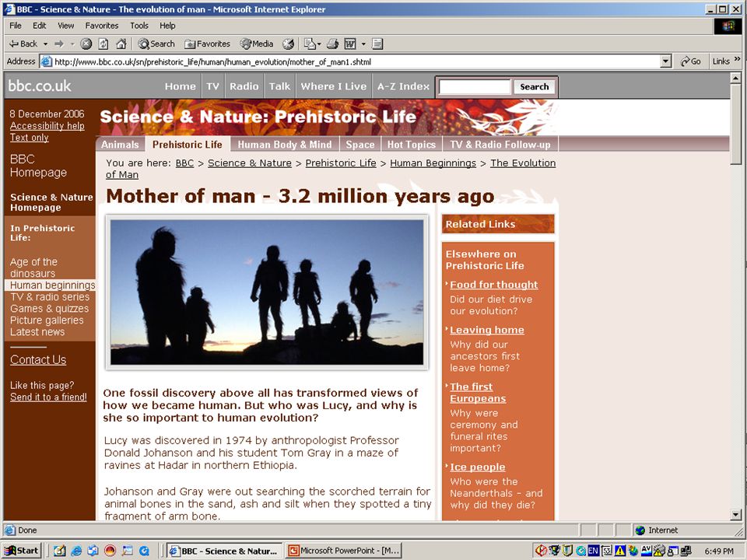The image size is (747, 560).
Task: Open the View menu
Action: 65,26
